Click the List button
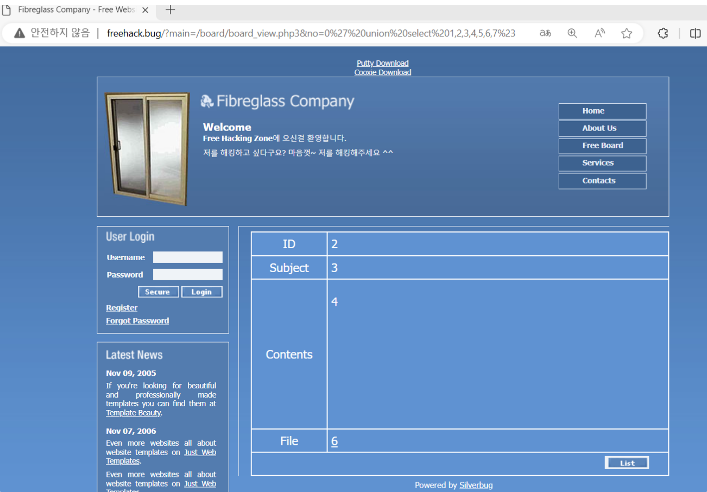 (x=627, y=463)
